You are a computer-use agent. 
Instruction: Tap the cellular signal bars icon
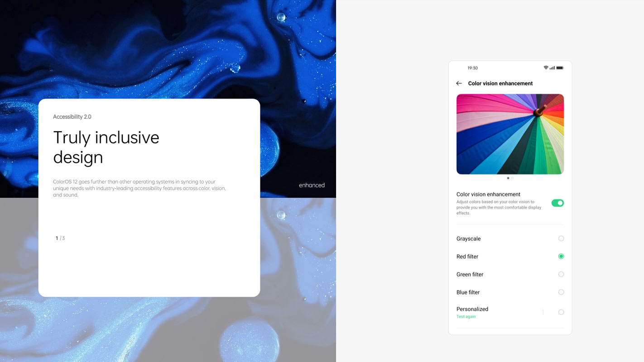coord(552,68)
